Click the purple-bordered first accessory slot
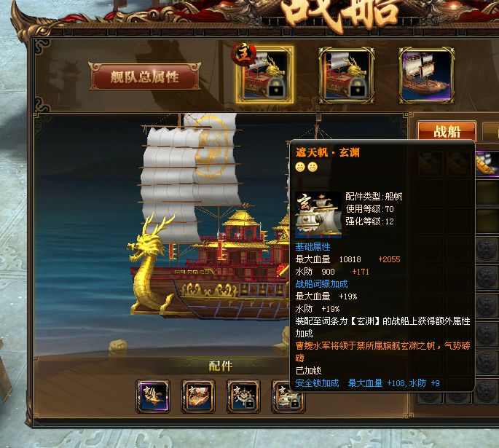Image resolution: width=499 pixels, height=448 pixels. point(153,396)
